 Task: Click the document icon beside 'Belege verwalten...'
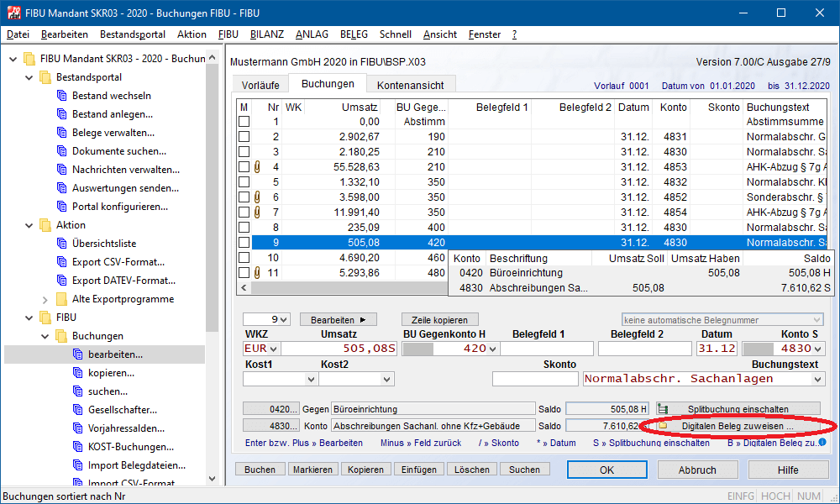tap(61, 133)
